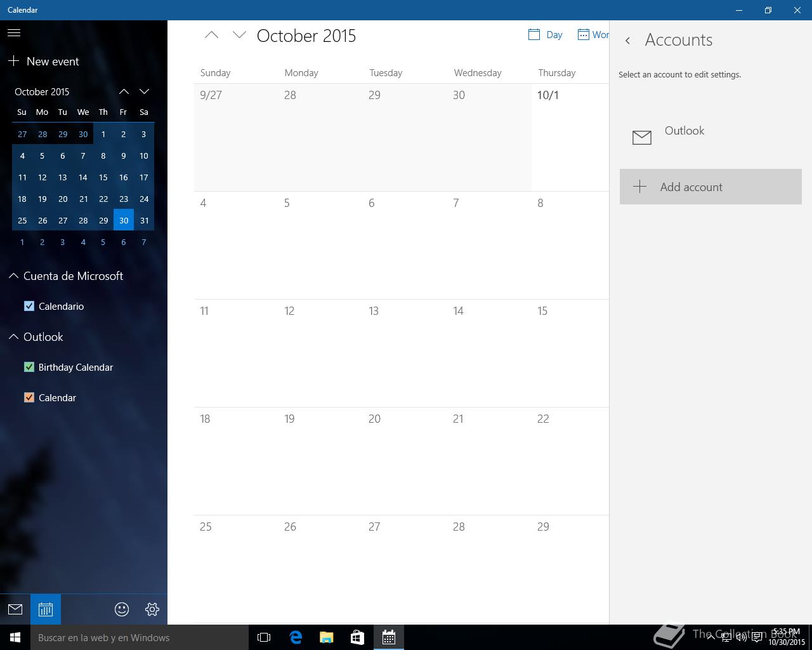Viewport: 812px width, 650px height.
Task: Switch to Day view
Action: pos(546,35)
